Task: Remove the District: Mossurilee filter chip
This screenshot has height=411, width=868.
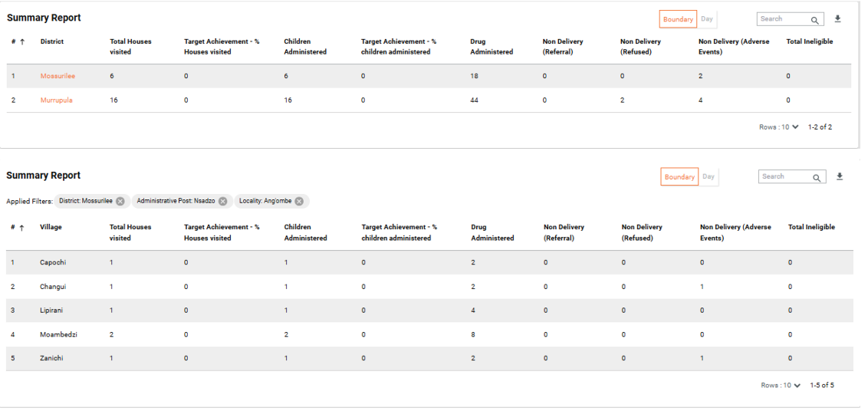Action: (x=120, y=201)
